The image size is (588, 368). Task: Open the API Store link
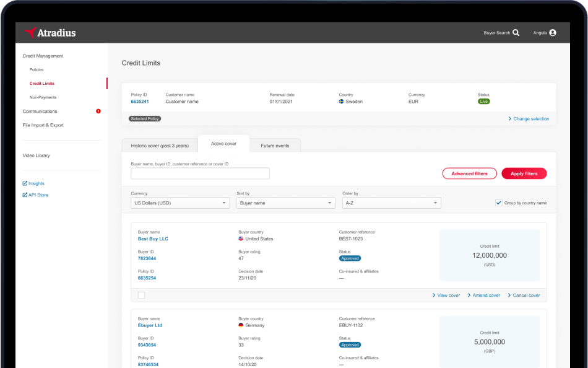pos(38,195)
